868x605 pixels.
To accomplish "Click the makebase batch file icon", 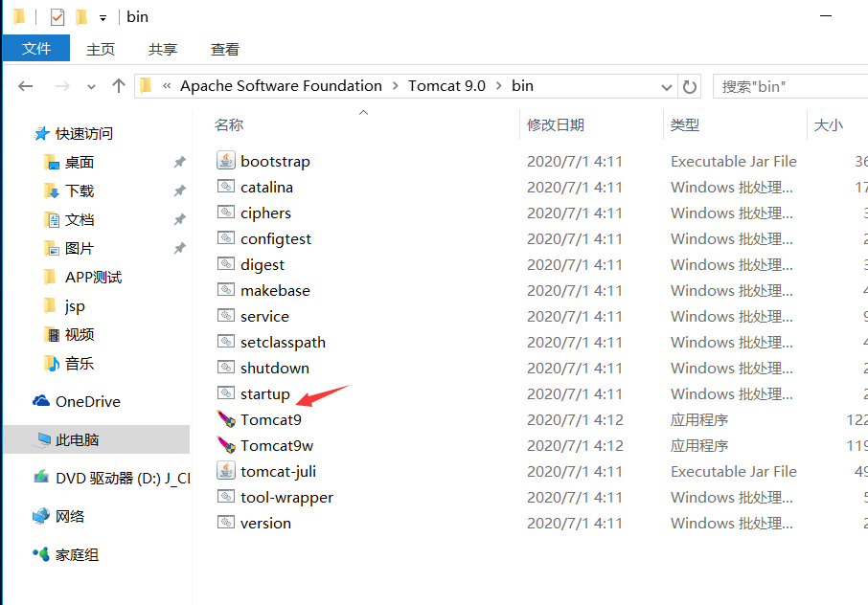I will pos(226,290).
